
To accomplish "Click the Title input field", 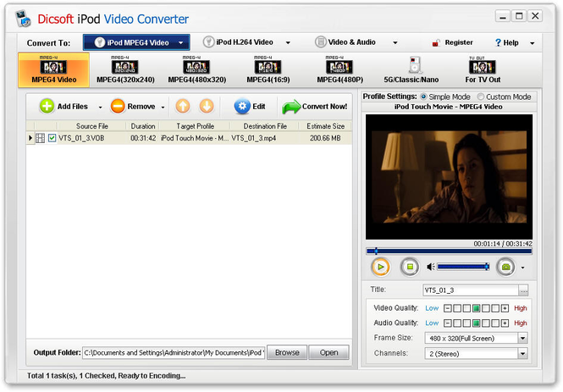I will [x=471, y=290].
